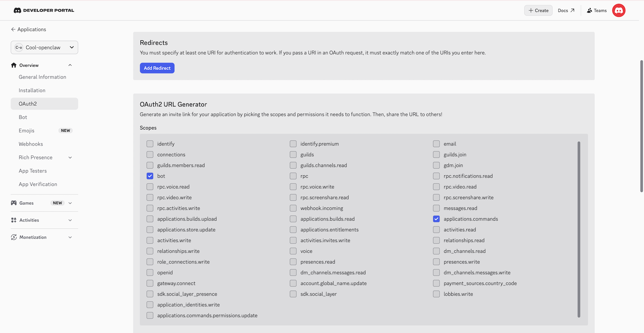Open your Discord avatar menu top right
The width and height of the screenshot is (644, 333).
click(x=618, y=10)
